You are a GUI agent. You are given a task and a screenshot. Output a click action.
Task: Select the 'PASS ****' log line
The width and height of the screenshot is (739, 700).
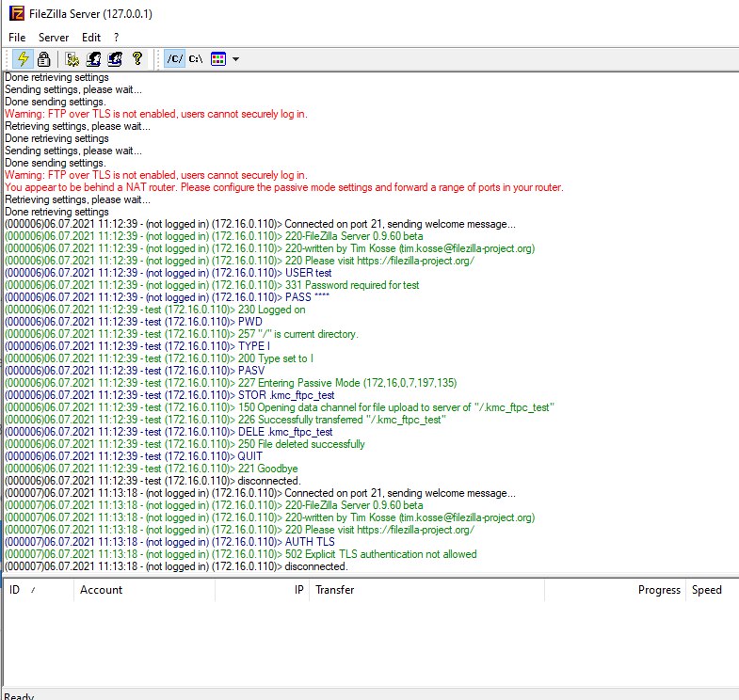tap(167, 297)
